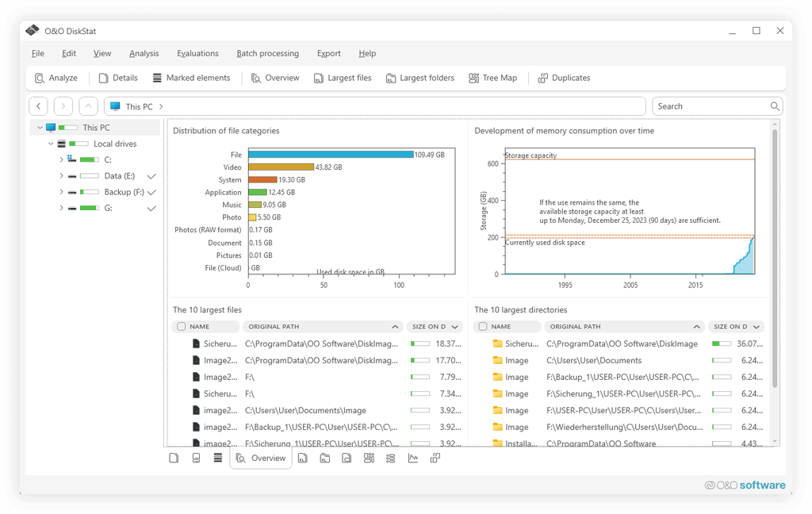Click the search magnifier icon
Image resolution: width=812 pixels, height=514 pixels.
[775, 106]
